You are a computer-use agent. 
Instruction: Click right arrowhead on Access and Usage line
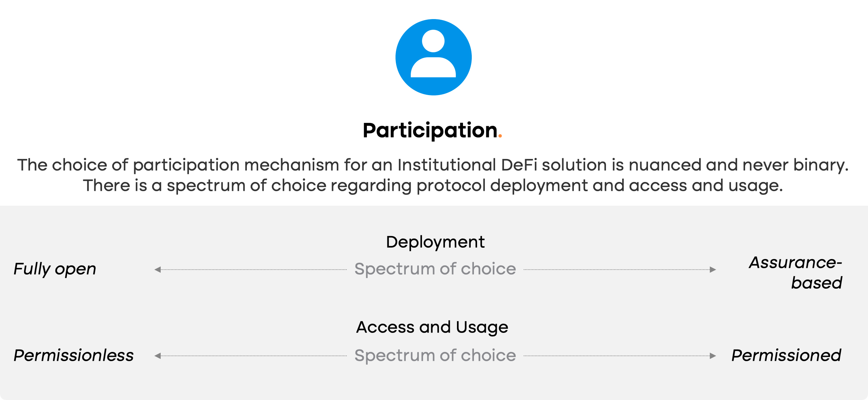[x=713, y=356]
